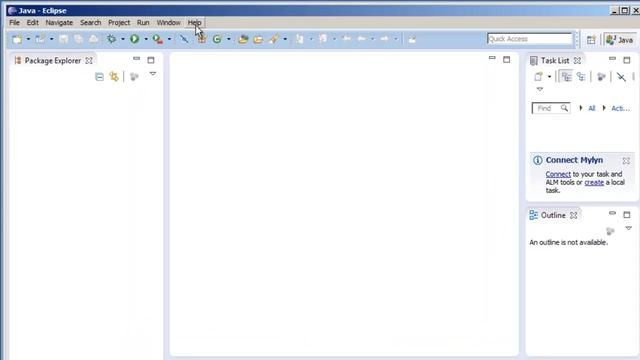Open the Run menu
The height and width of the screenshot is (360, 640).
[143, 22]
